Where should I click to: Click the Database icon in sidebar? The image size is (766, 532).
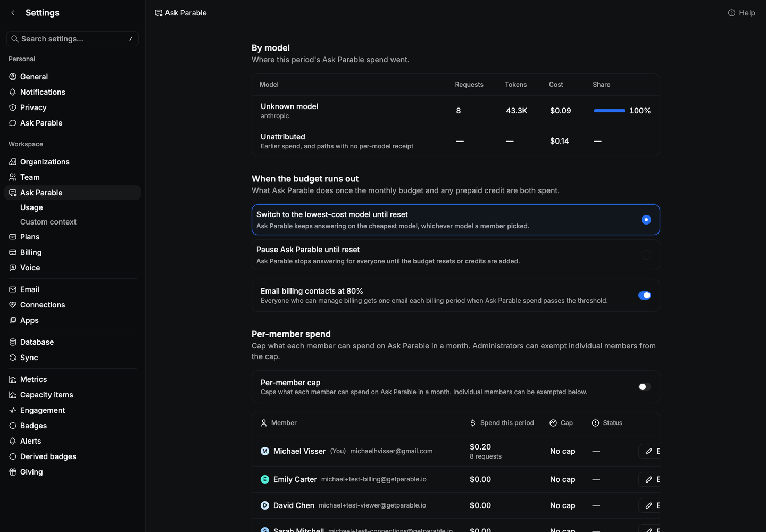pos(13,342)
